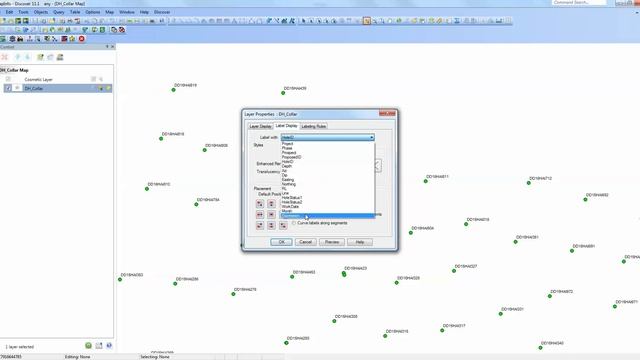The width and height of the screenshot is (640, 360).
Task: Select bottom-center label anchor position button
Action: coord(271,226)
